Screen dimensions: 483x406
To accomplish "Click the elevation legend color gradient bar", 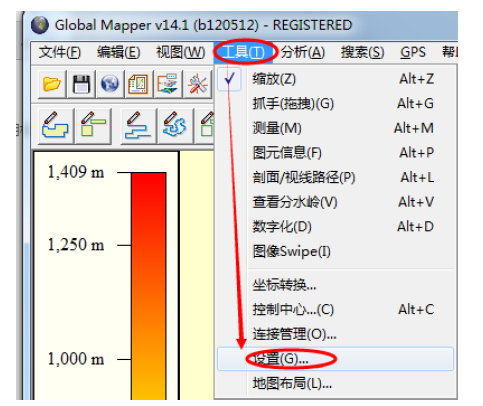I will (x=149, y=286).
